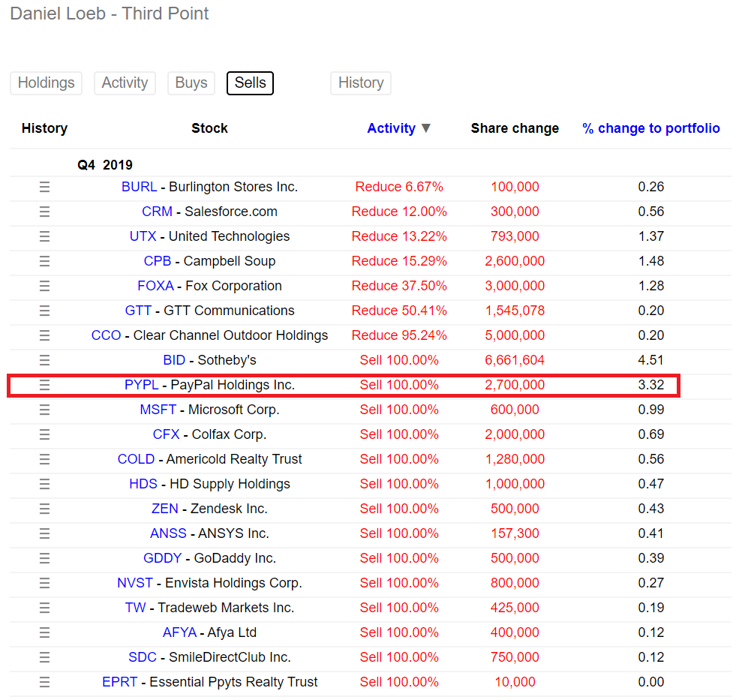
Task: Open history icon for GoDaddy Inc. row
Action: click(44, 558)
